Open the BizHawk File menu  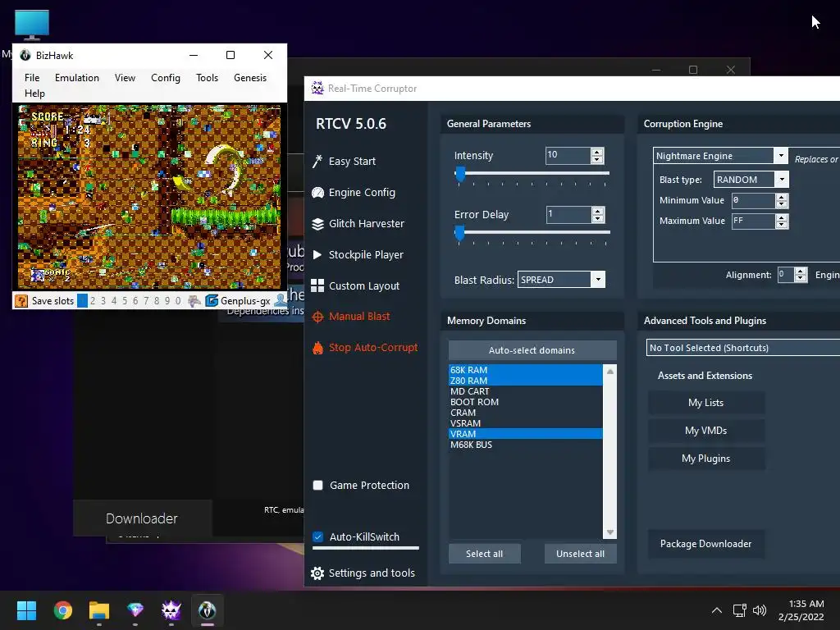pyautogui.click(x=32, y=78)
